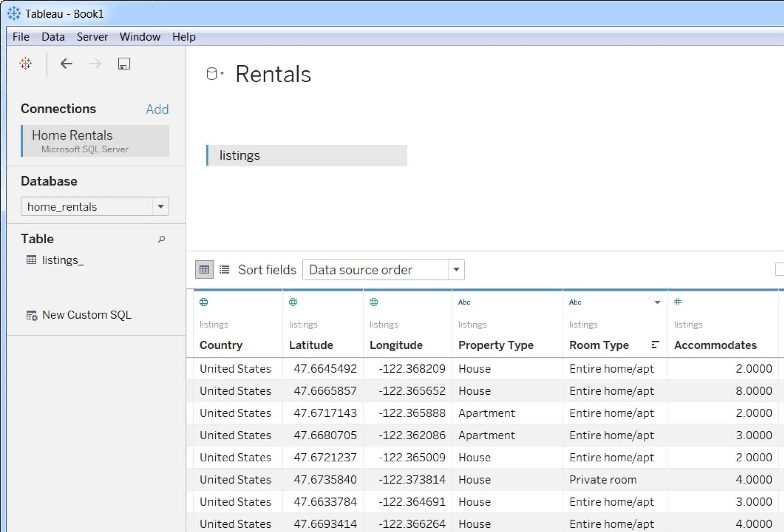784x532 pixels.
Task: Open the Server menu
Action: pos(92,37)
